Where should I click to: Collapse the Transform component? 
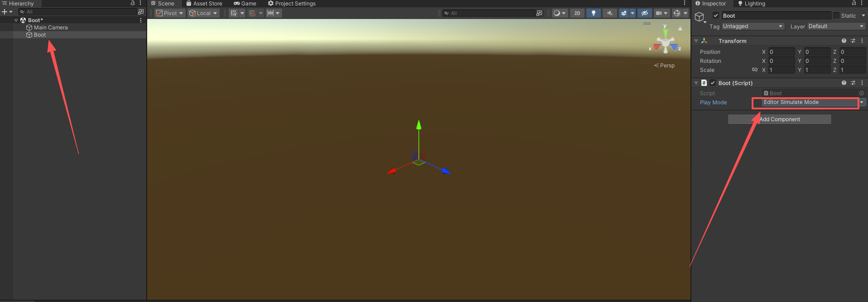(x=696, y=41)
